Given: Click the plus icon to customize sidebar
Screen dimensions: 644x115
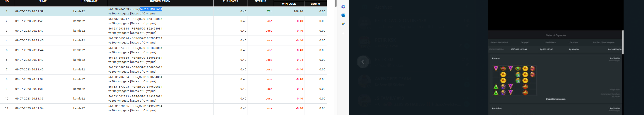Looking at the screenshot, I should point(343,33).
